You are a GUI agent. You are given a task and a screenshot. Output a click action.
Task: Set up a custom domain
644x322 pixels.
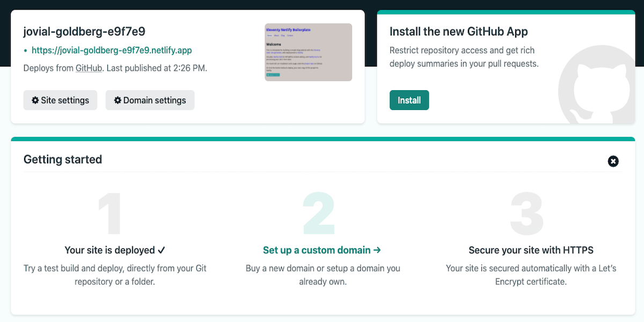click(322, 250)
